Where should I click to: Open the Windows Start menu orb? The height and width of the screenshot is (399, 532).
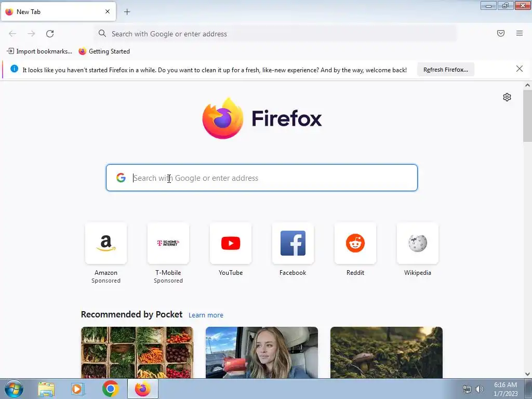[x=14, y=389]
